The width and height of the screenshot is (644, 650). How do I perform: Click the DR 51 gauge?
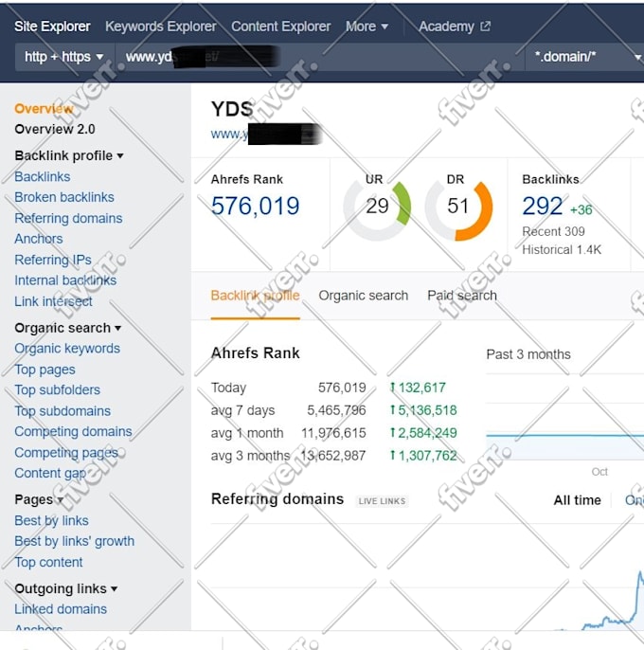click(x=458, y=207)
